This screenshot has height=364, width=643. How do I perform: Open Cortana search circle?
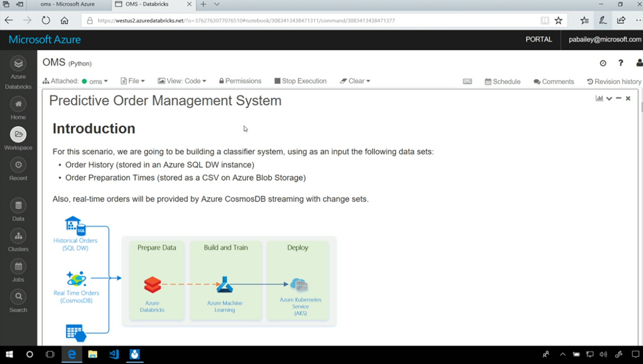click(30, 354)
